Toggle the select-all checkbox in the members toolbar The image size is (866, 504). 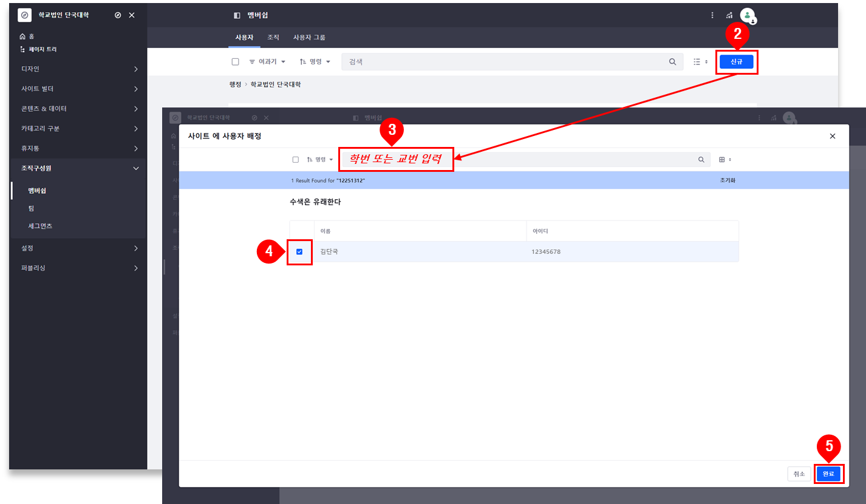(x=236, y=62)
